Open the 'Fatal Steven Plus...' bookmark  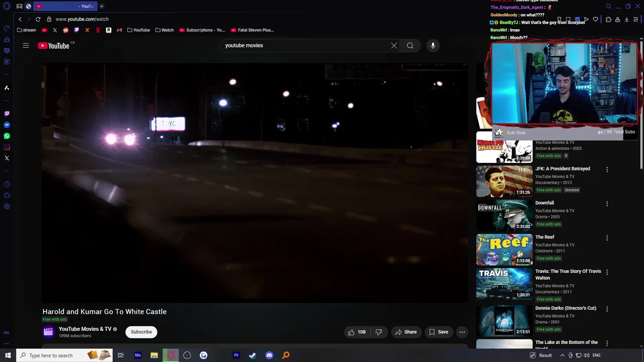252,30
